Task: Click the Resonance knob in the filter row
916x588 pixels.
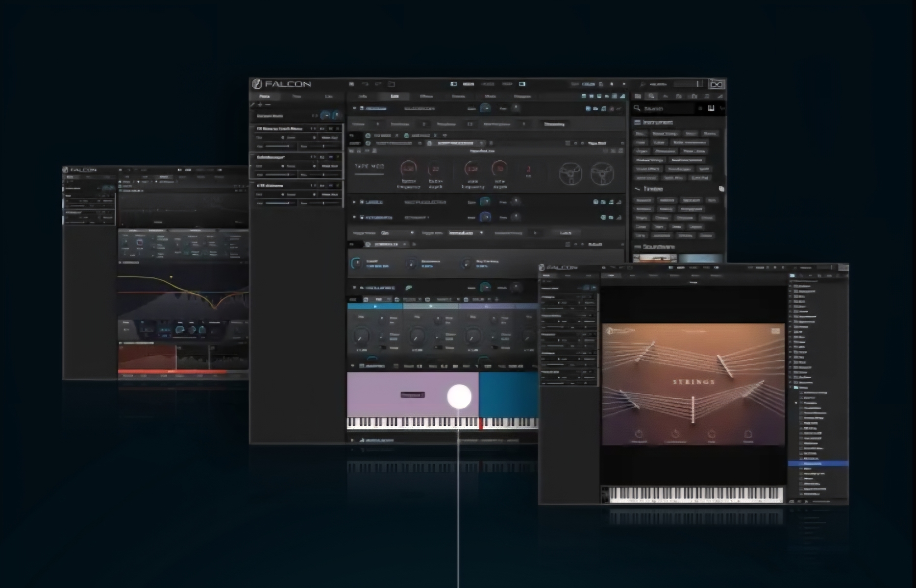Action: pos(411,264)
